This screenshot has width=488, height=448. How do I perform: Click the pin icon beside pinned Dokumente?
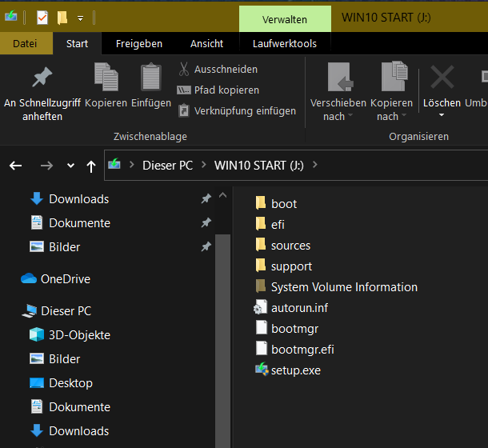point(206,222)
